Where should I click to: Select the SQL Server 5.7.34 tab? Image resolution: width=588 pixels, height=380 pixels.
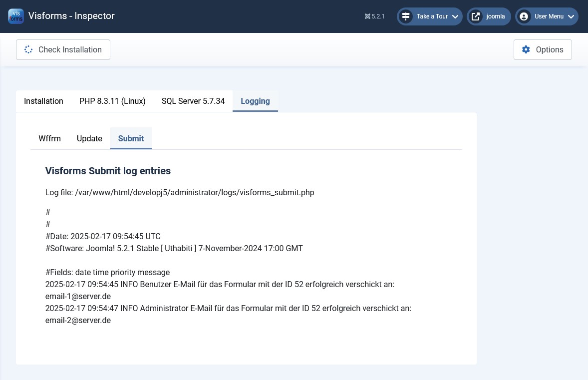193,101
